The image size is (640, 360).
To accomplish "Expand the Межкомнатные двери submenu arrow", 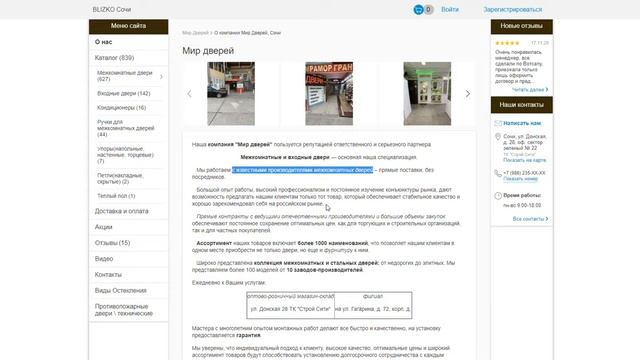I will (x=161, y=76).
